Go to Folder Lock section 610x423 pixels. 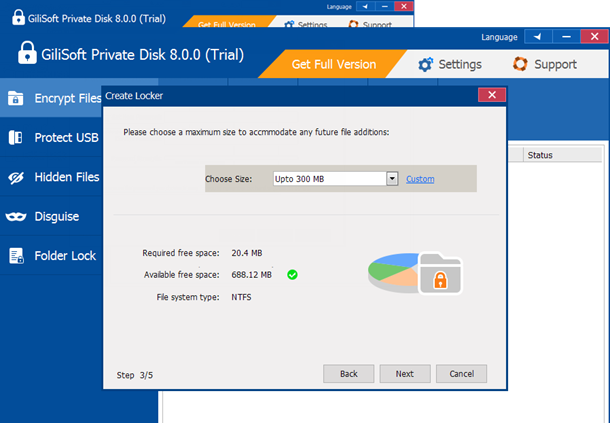pos(51,256)
